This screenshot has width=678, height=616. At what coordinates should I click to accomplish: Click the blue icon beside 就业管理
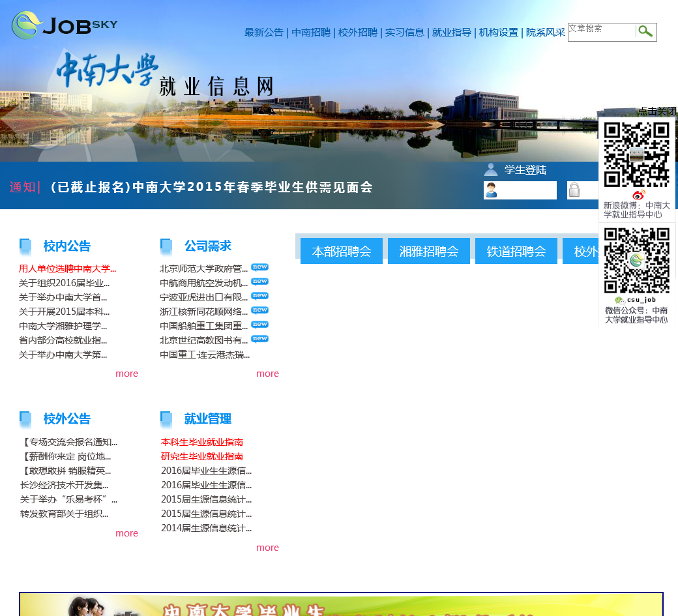click(x=166, y=419)
